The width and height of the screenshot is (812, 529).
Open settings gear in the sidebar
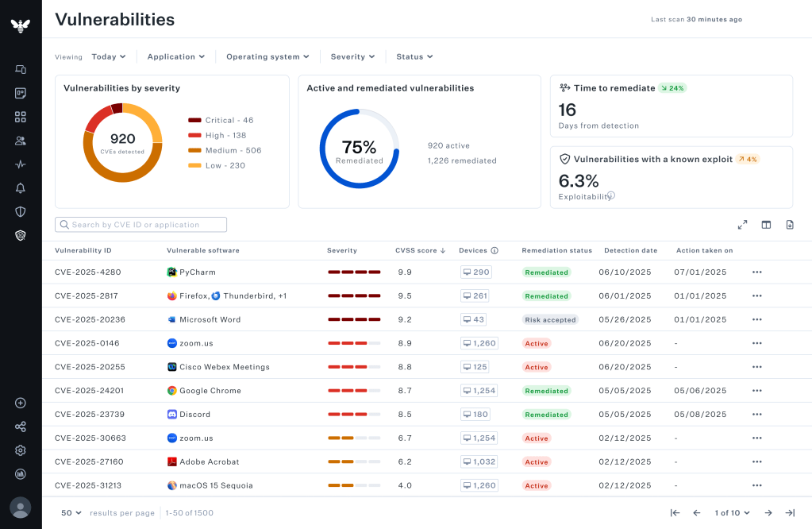[x=21, y=450]
